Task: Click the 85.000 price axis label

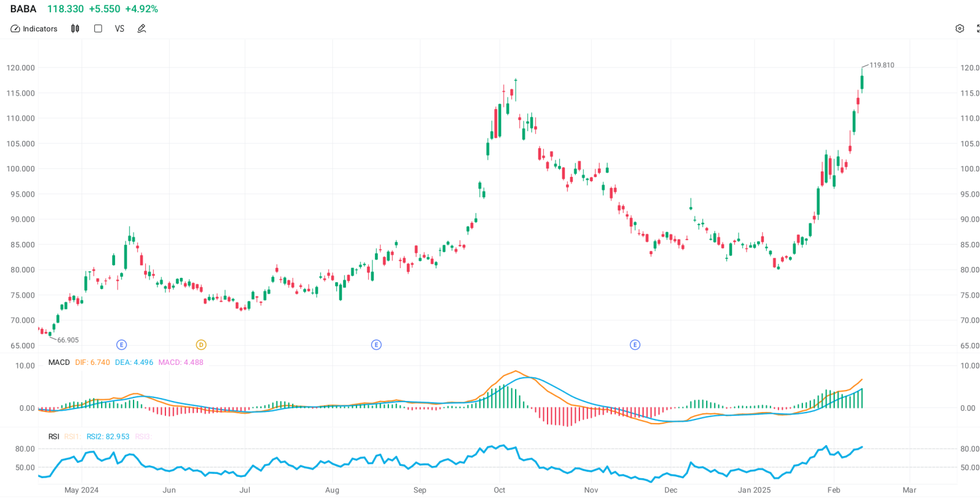Action: pos(23,244)
